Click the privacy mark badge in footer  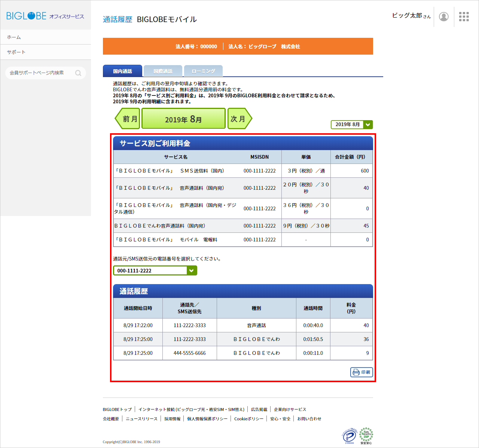pos(349,436)
